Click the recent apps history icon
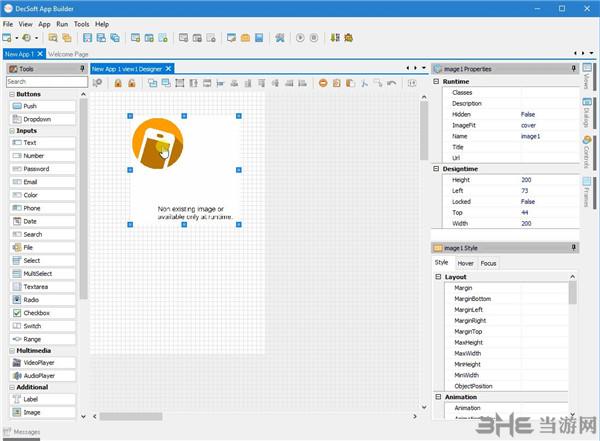 point(26,38)
